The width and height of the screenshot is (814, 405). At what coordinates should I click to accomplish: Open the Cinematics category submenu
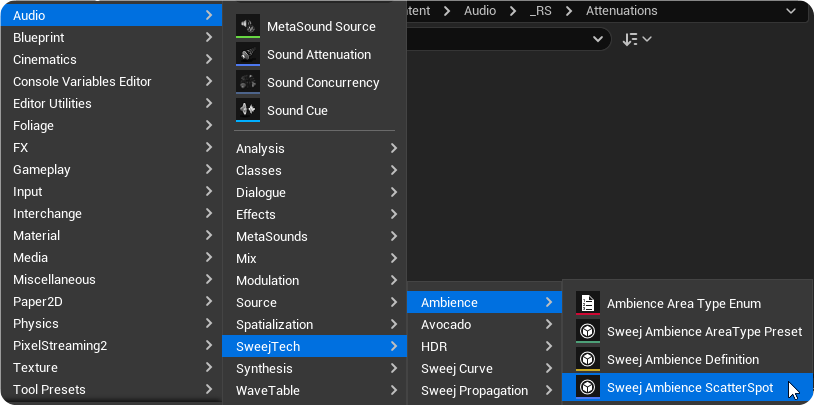[x=112, y=59]
